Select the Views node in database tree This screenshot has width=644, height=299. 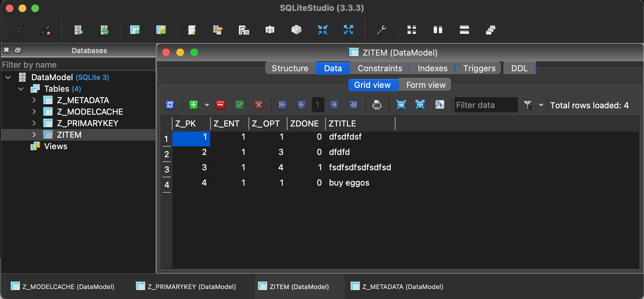click(56, 146)
